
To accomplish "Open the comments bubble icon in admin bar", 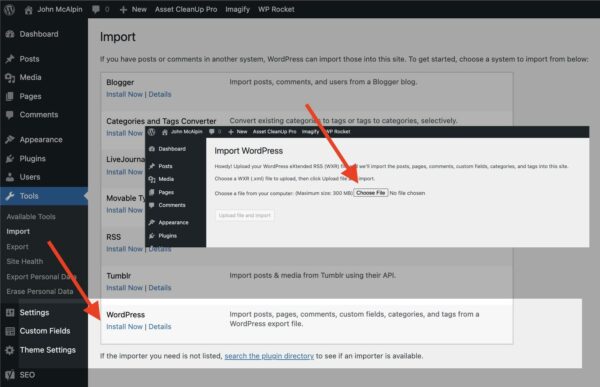I will 96,9.
